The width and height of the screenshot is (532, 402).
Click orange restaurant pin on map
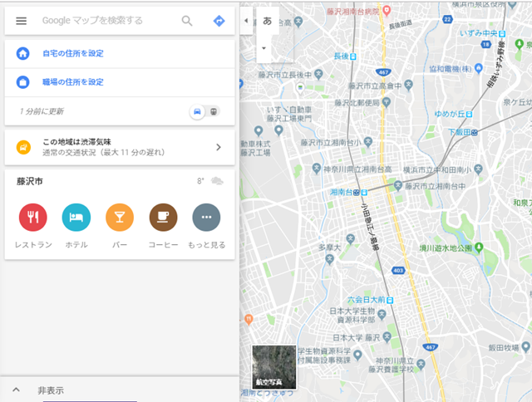coord(249,319)
